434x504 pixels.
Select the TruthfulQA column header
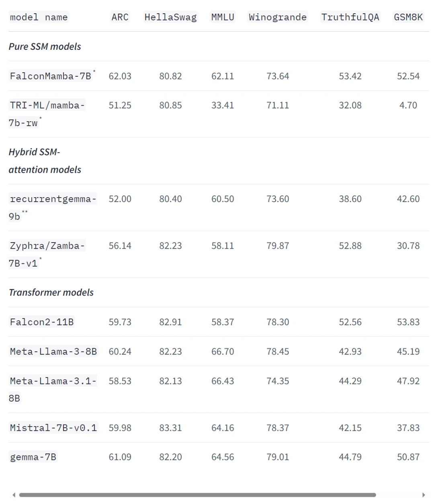pyautogui.click(x=350, y=17)
